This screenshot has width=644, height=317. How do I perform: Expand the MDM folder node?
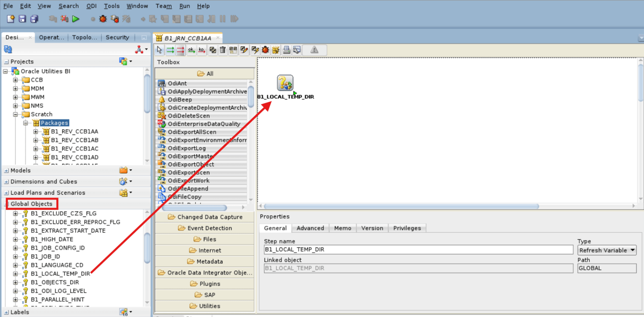(16, 88)
